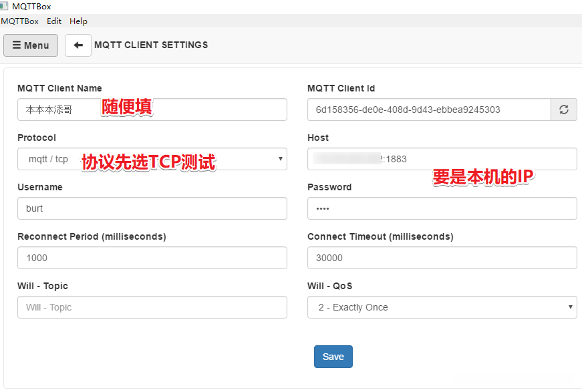Save the MQTT client settings
Image resolution: width=582 pixels, height=392 pixels.
coord(333,357)
